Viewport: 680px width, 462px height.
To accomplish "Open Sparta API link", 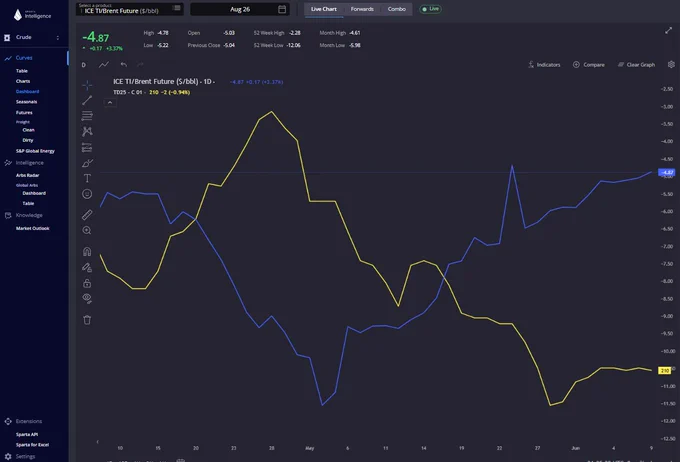I will [27, 434].
